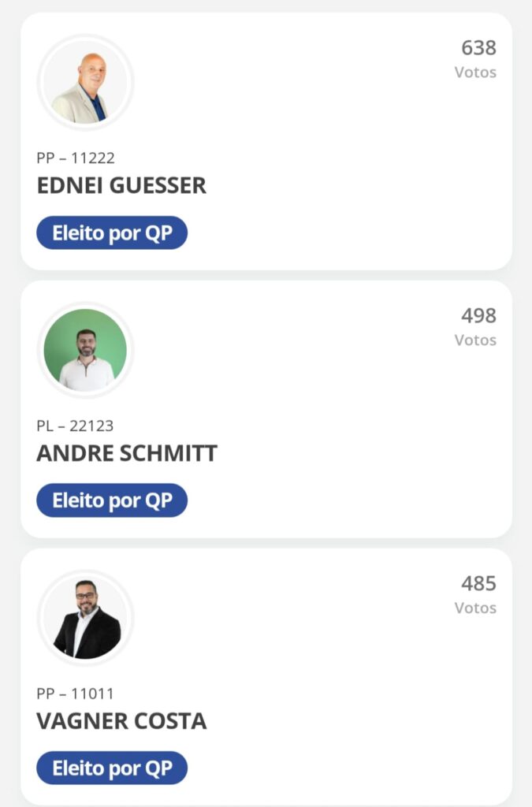
Task: Click the 'PP – 11222' party number label
Action: [76, 158]
